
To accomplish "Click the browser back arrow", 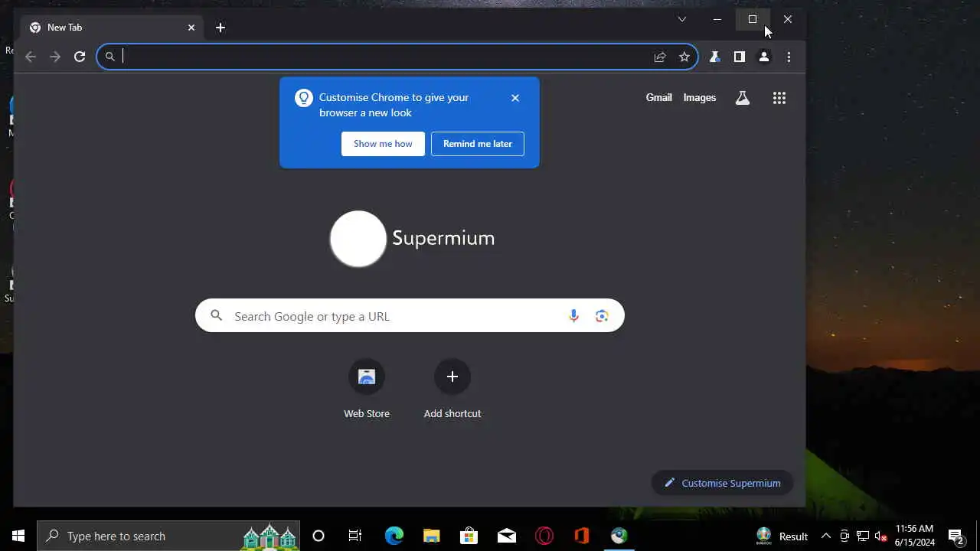I will pos(31,57).
